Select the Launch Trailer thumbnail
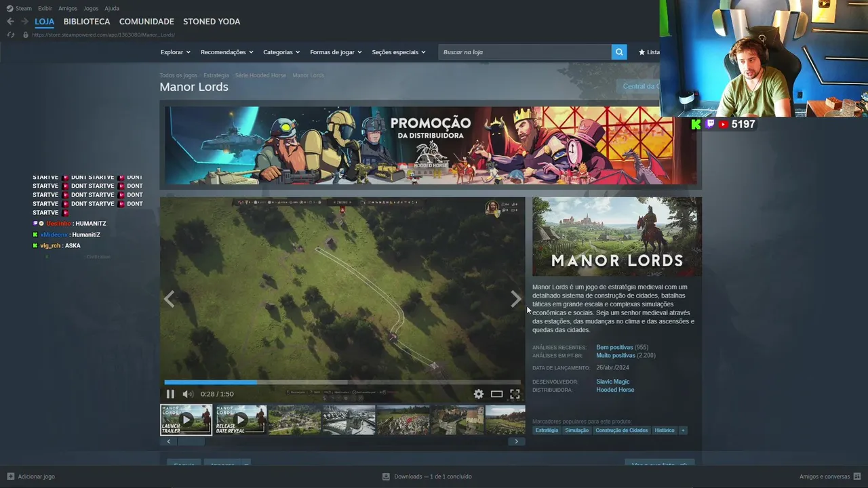This screenshot has width=868, height=488. pyautogui.click(x=186, y=420)
